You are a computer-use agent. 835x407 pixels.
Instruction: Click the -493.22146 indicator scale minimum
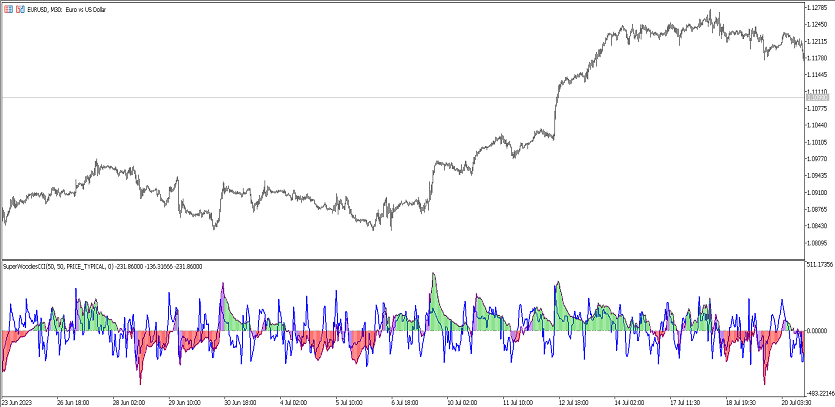pyautogui.click(x=819, y=392)
